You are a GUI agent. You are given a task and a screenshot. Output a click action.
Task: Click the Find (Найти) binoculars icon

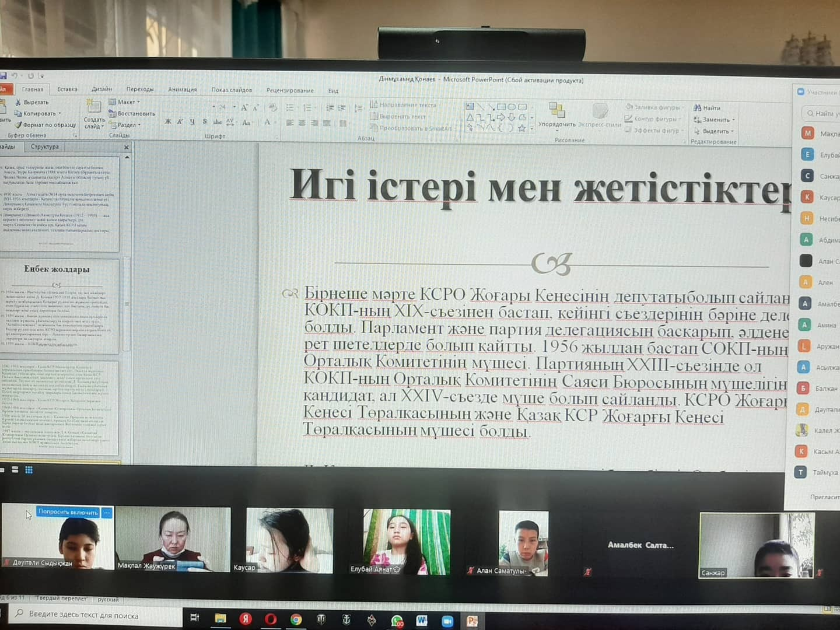(x=697, y=108)
